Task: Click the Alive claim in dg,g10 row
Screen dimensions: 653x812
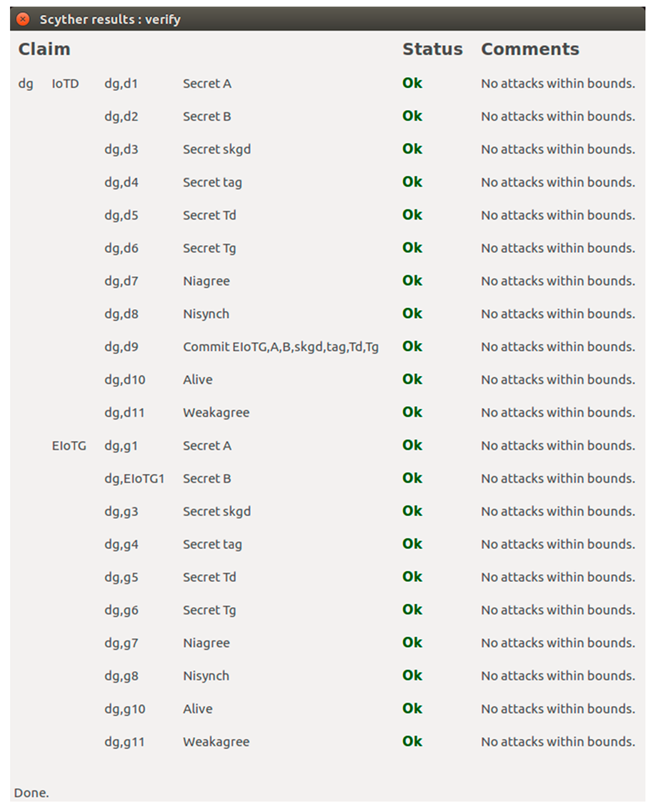Action: pyautogui.click(x=197, y=709)
